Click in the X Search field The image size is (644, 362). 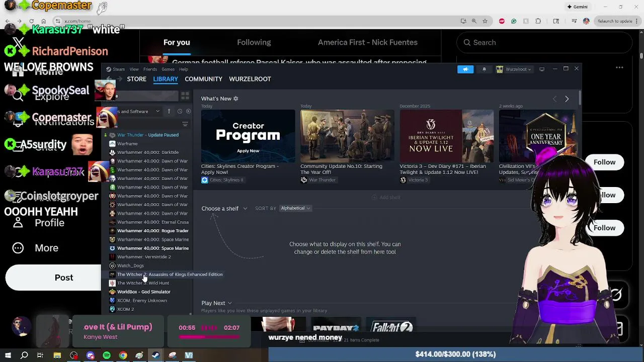(x=544, y=43)
